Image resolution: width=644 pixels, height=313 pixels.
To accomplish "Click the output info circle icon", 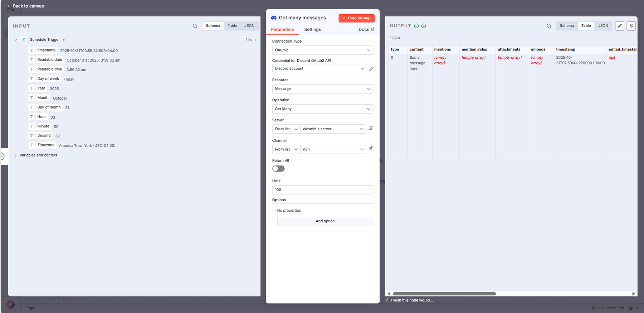I will [x=424, y=26].
